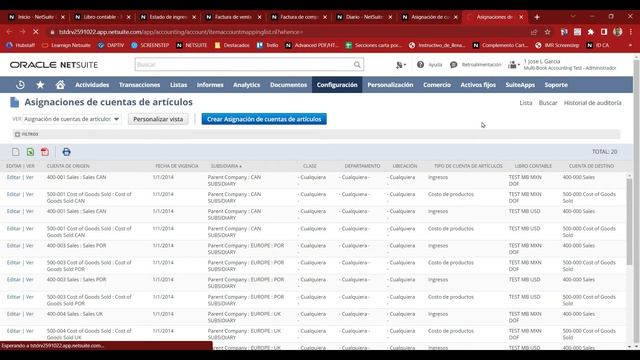Open the browser extensions puzzle icon
The image size is (640, 360).
[x=591, y=32]
